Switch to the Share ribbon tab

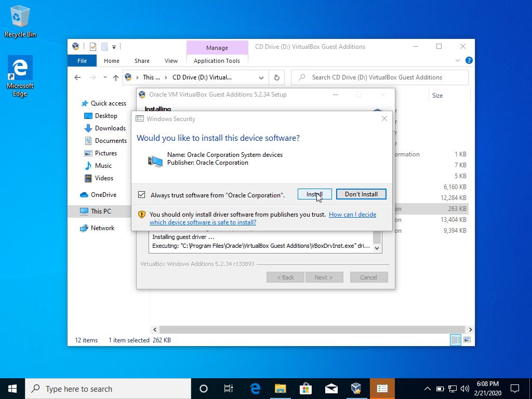142,61
